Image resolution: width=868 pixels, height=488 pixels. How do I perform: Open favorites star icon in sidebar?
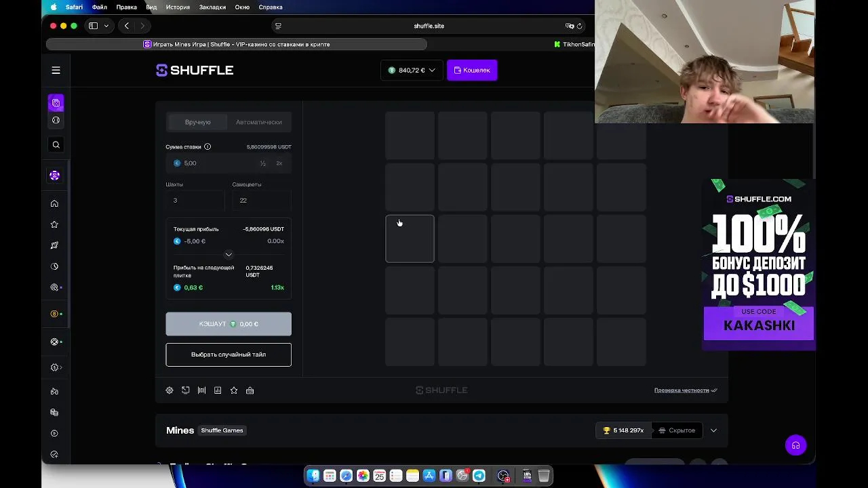(55, 225)
